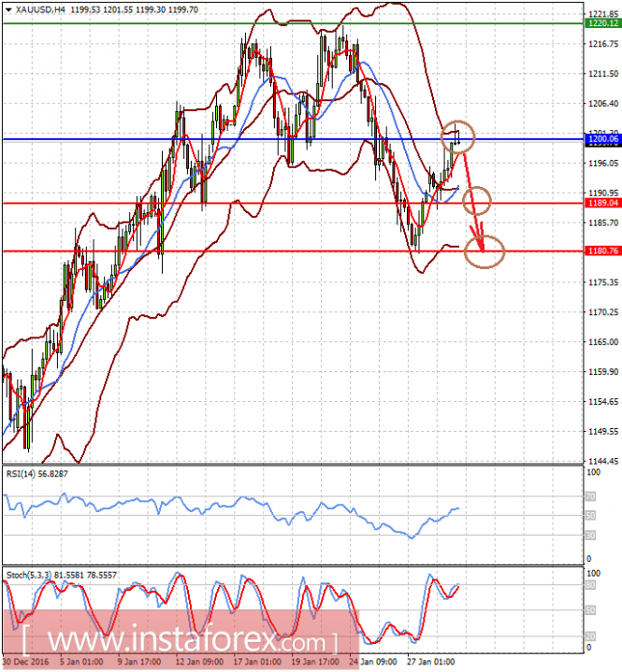
Task: Click the 27 Jan 01:00 time axis label
Action: [430, 662]
